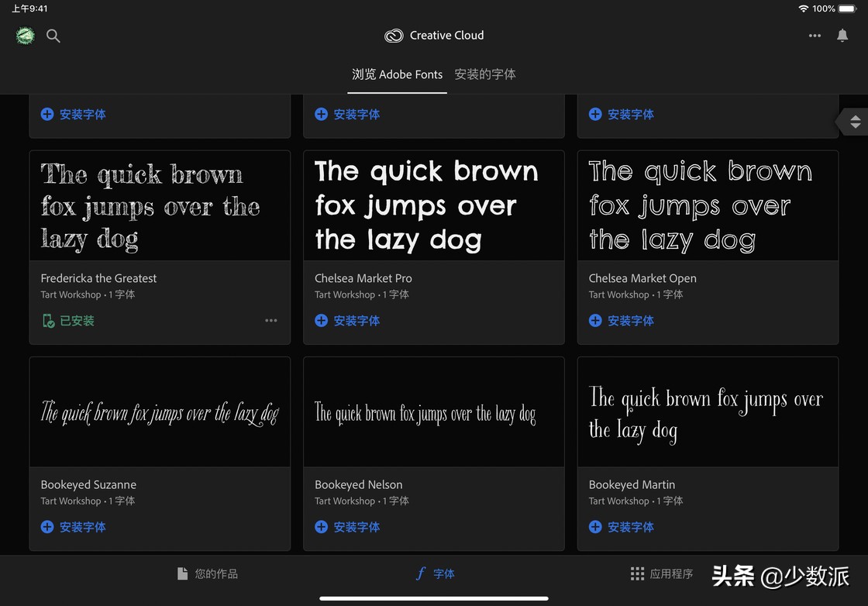Expand the sort arrows side handle

[x=855, y=122]
